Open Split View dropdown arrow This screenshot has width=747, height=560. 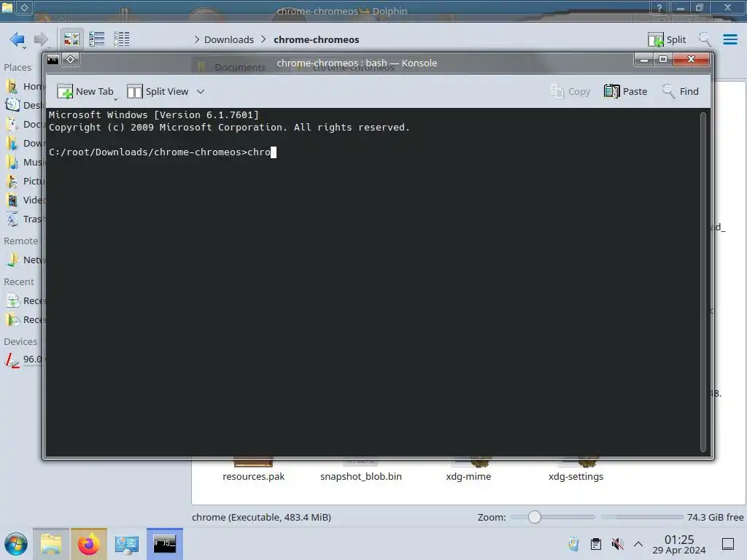click(201, 91)
